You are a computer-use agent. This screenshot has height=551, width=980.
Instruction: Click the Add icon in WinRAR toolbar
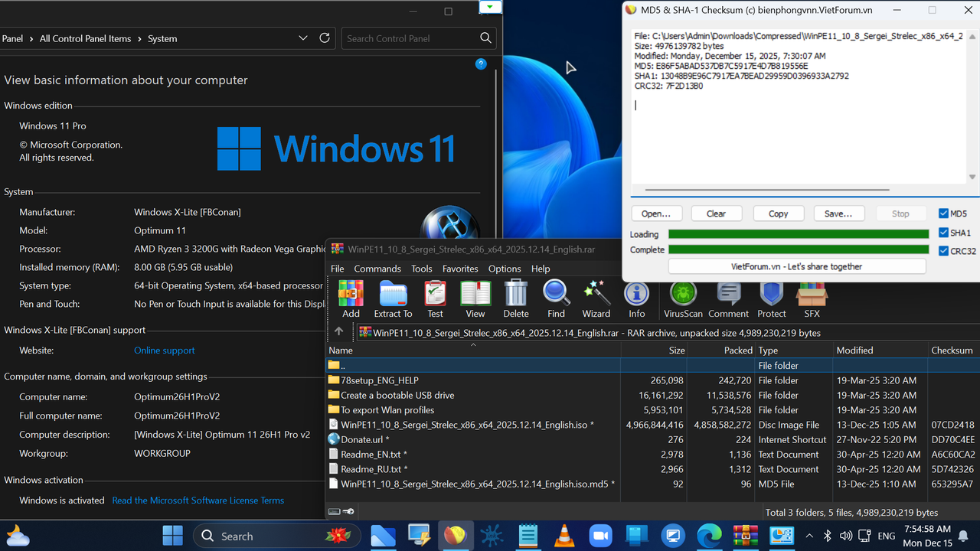click(351, 298)
